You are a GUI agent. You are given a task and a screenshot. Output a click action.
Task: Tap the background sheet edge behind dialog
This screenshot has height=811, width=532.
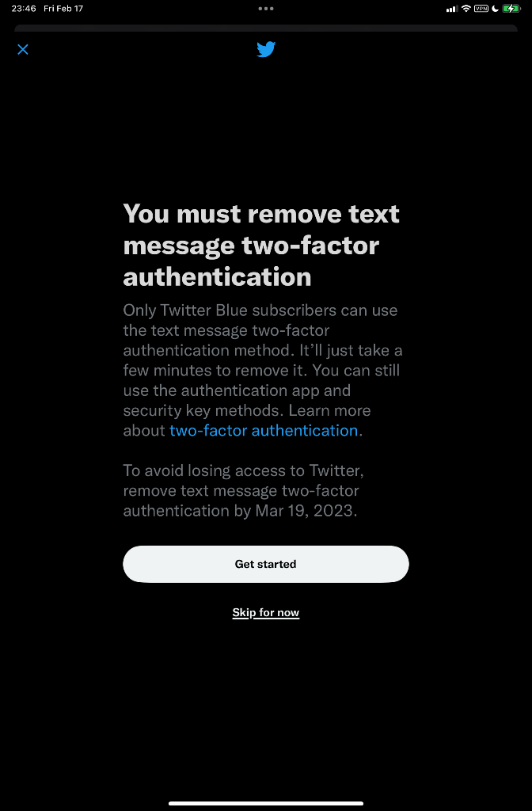pyautogui.click(x=266, y=28)
